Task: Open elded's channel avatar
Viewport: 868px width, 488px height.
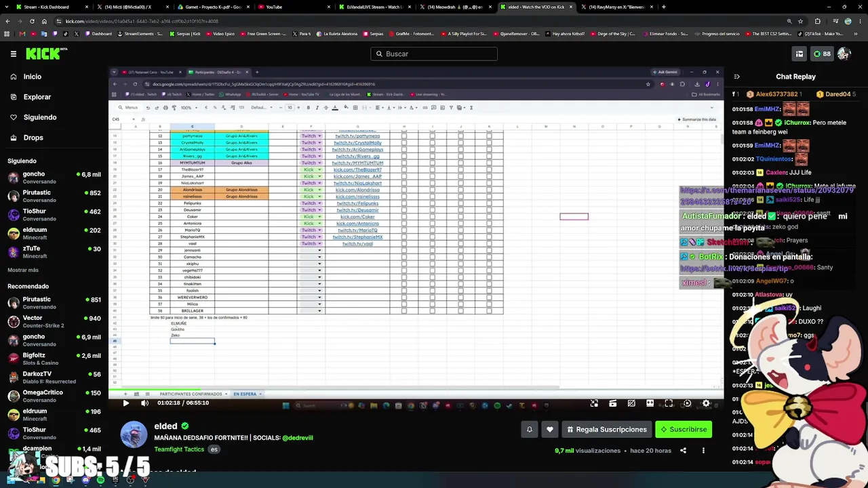Action: click(x=134, y=434)
